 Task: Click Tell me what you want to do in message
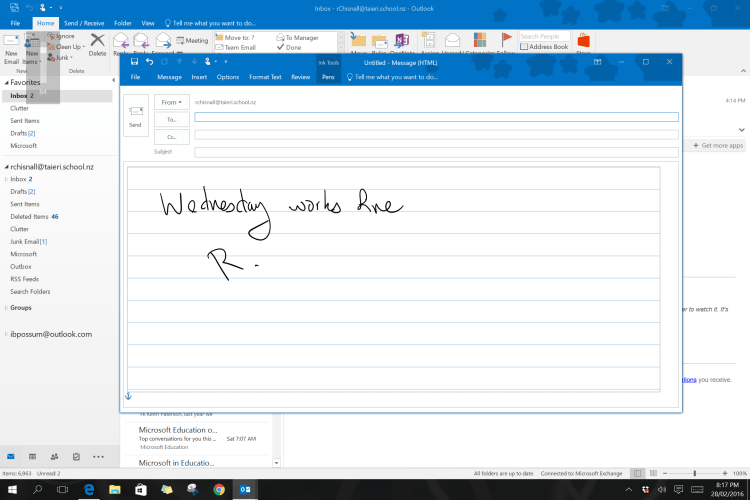pyautogui.click(x=392, y=77)
